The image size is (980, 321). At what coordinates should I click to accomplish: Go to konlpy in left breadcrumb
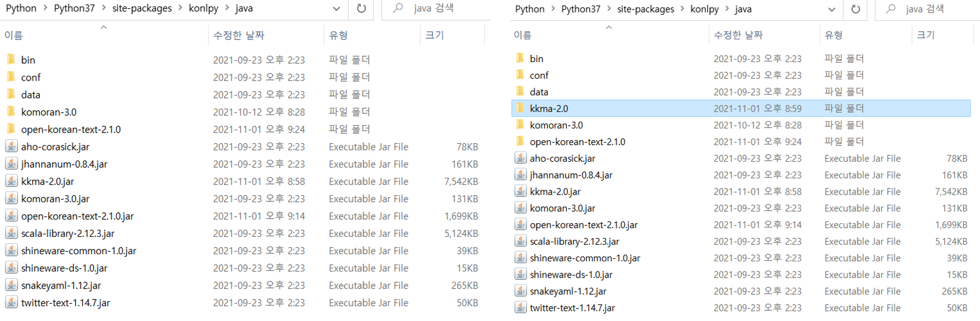204,8
